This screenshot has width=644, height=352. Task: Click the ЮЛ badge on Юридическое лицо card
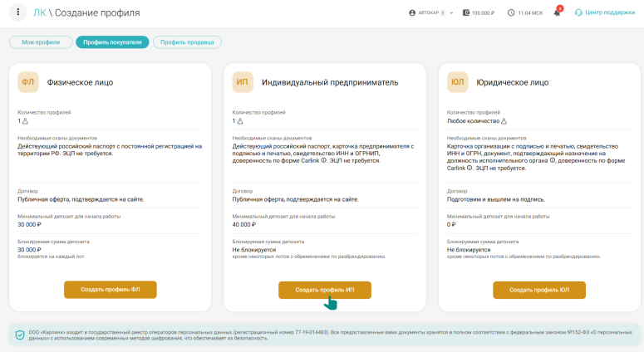point(457,82)
